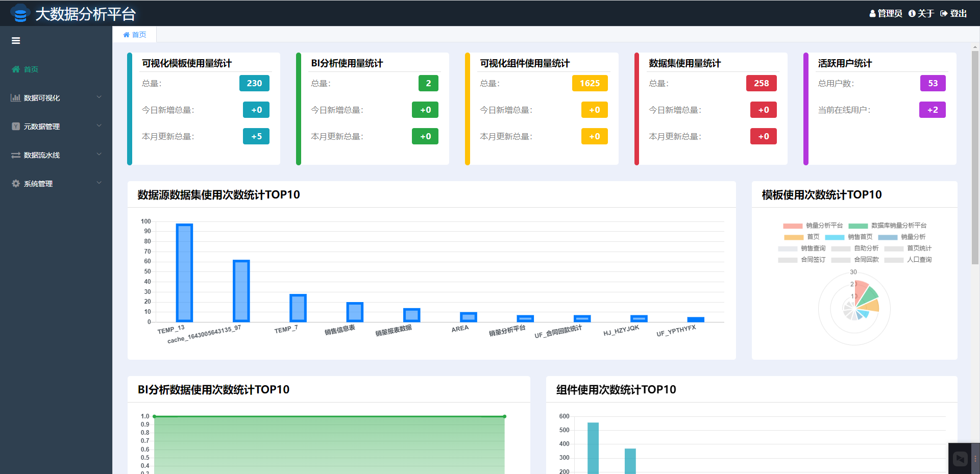This screenshot has height=474, width=980.
Task: Click the 大数据分析平台 title
Action: [85, 14]
